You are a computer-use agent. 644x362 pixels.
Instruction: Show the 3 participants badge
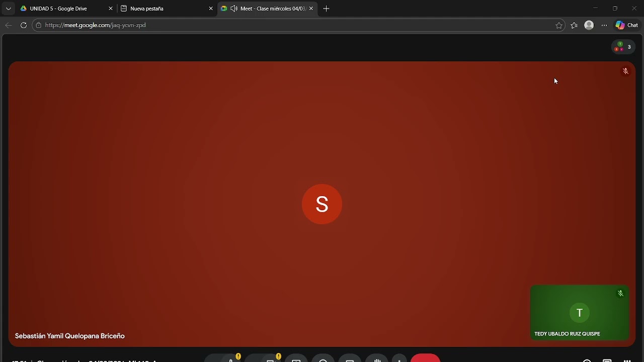pos(623,47)
